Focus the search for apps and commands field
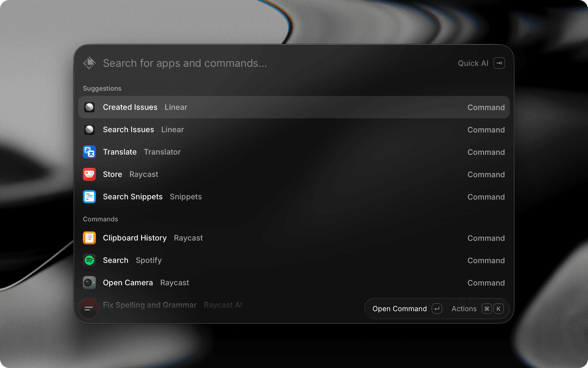Viewport: 588px width, 368px height. point(185,63)
